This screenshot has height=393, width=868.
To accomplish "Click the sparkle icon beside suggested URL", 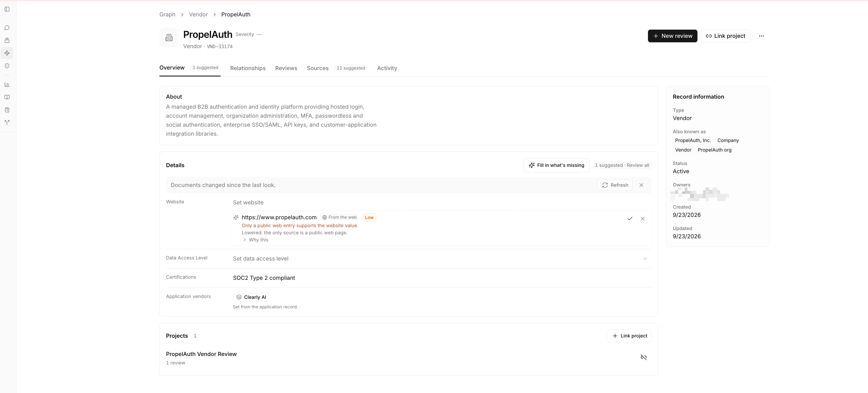I will [236, 218].
